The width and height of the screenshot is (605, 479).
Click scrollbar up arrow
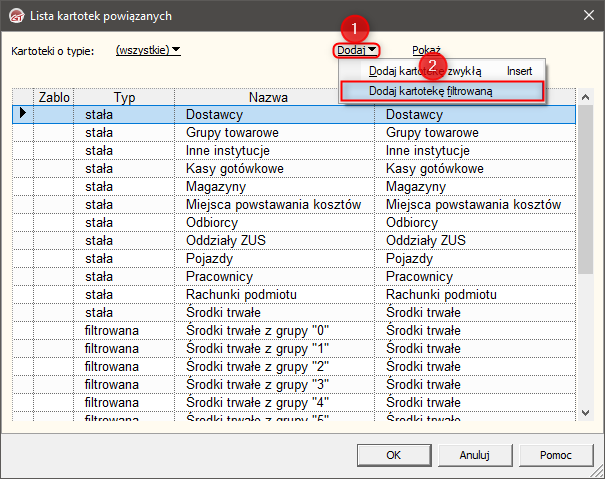point(585,97)
